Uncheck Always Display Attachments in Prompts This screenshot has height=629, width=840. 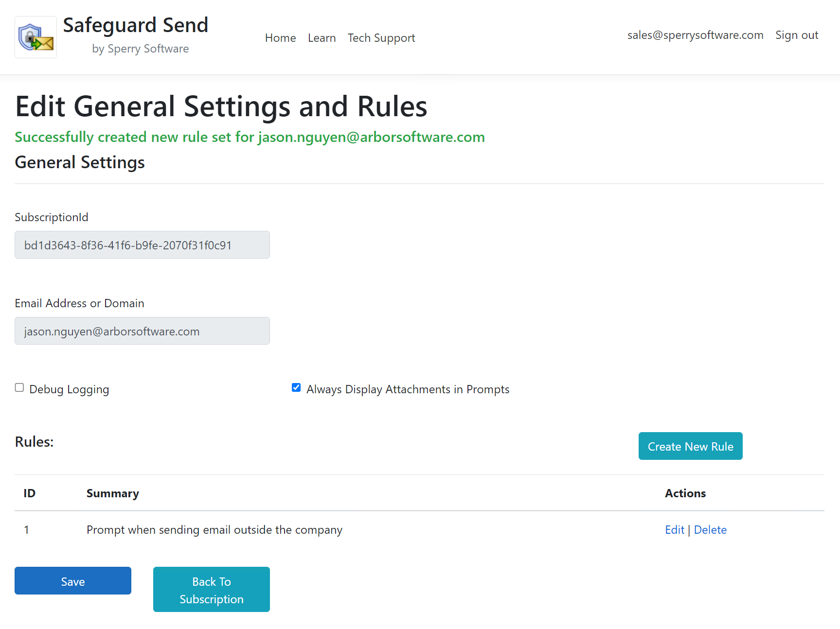click(296, 387)
